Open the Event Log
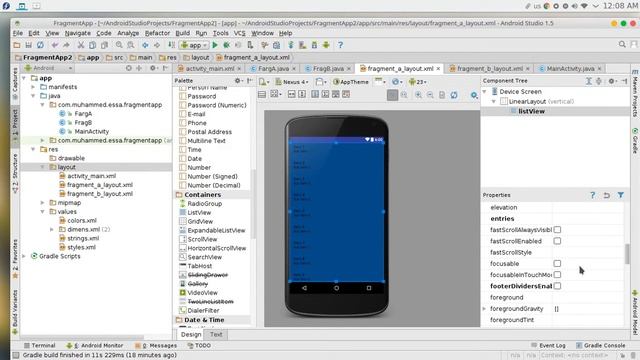Image resolution: width=640 pixels, height=360 pixels. click(x=548, y=345)
